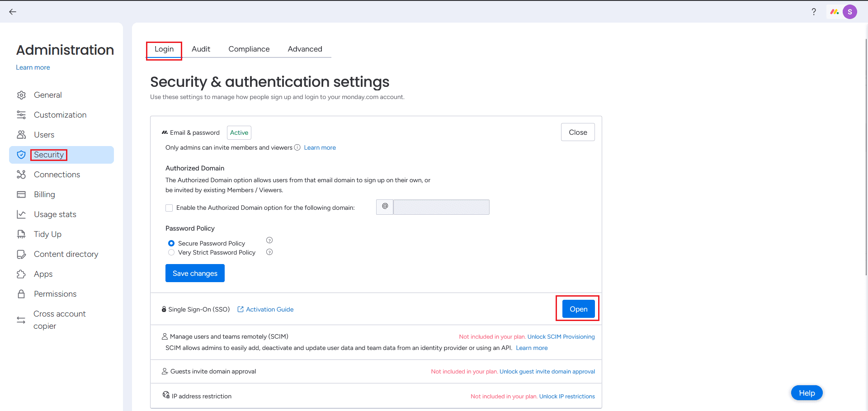Click the authorized domain input field
Image resolution: width=868 pixels, height=411 pixels.
[441, 207]
